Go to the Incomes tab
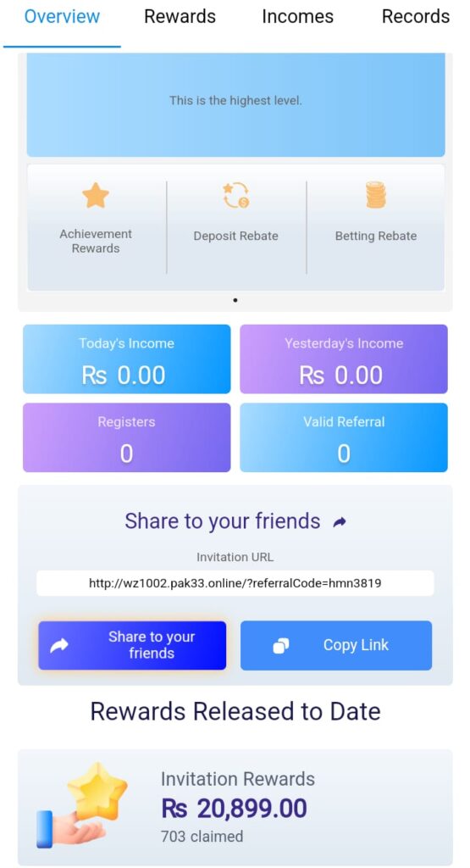This screenshot has width=470, height=868. pyautogui.click(x=297, y=17)
